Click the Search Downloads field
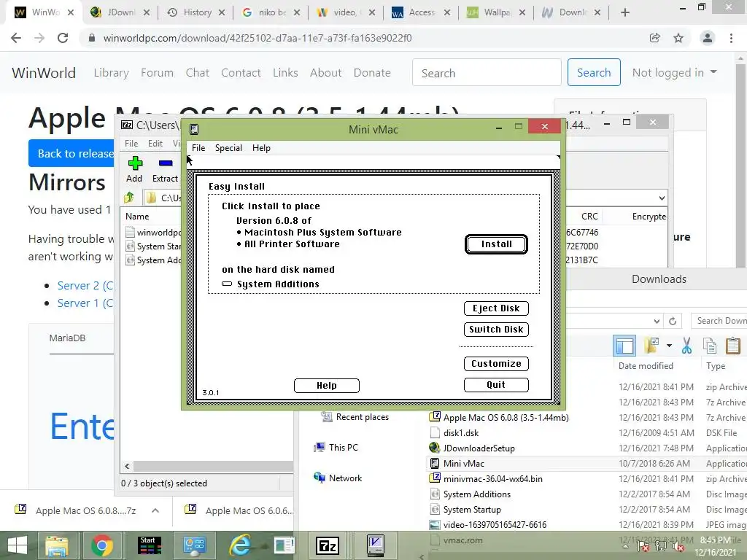747x560 pixels. point(719,321)
